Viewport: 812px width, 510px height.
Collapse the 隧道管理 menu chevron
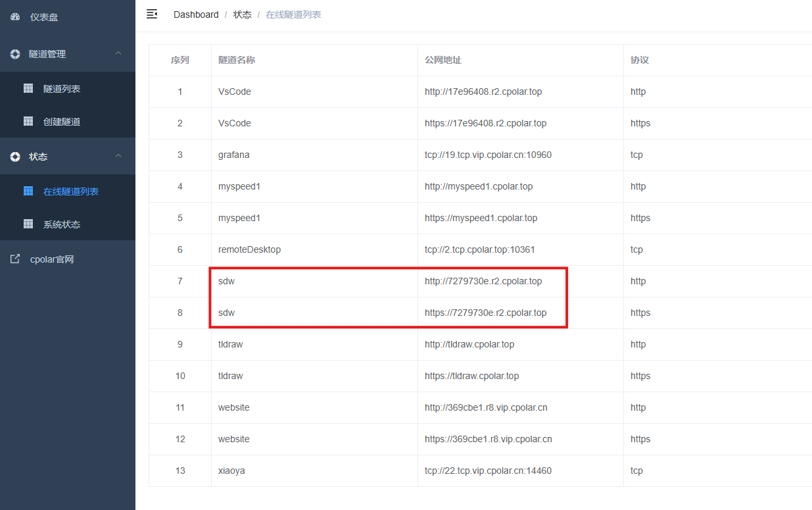coord(118,53)
